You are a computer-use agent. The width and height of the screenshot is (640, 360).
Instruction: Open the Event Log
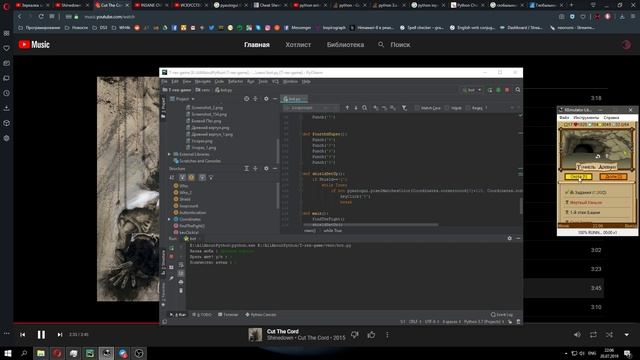tap(502, 315)
